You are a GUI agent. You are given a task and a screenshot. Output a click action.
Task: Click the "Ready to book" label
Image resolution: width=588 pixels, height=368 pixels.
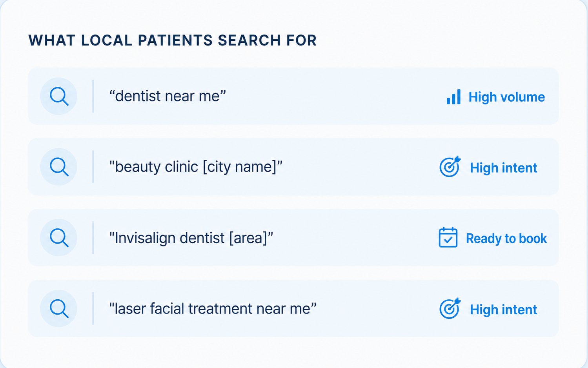[x=506, y=239]
